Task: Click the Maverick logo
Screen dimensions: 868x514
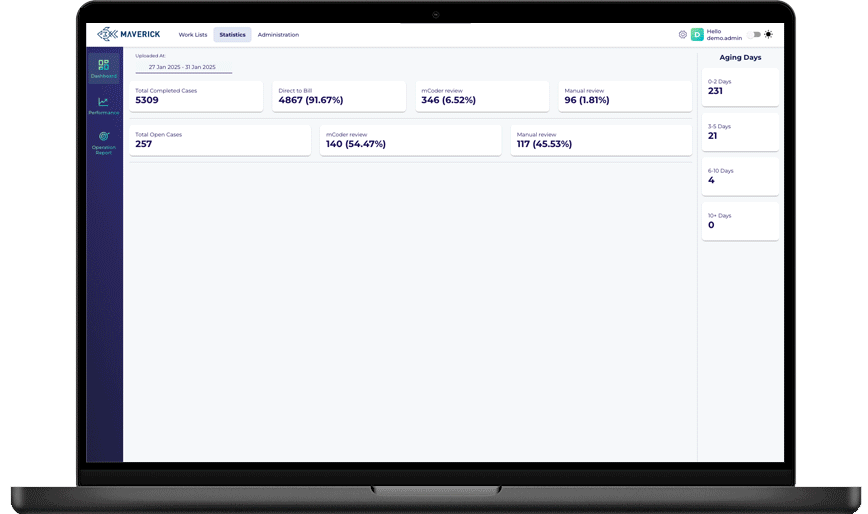Action: pos(128,34)
